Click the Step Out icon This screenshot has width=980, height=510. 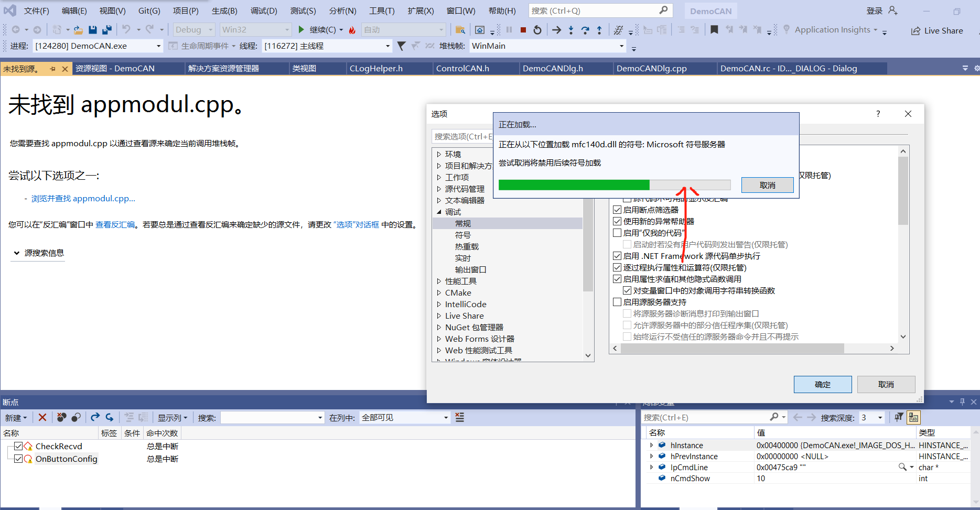point(599,29)
